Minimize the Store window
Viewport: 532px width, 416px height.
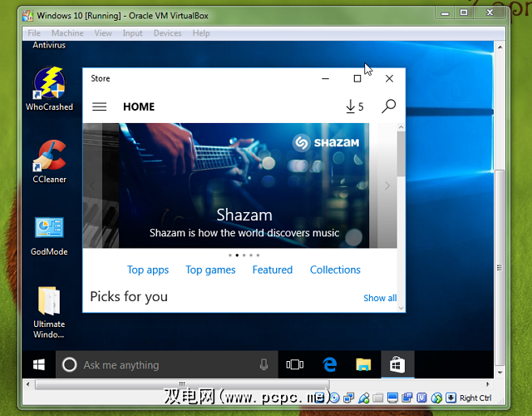(x=325, y=79)
